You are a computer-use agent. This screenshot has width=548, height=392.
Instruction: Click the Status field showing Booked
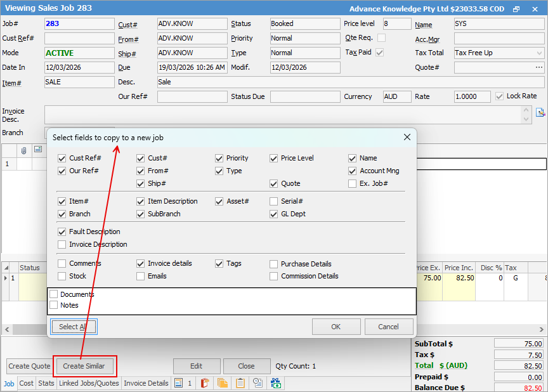tap(305, 23)
